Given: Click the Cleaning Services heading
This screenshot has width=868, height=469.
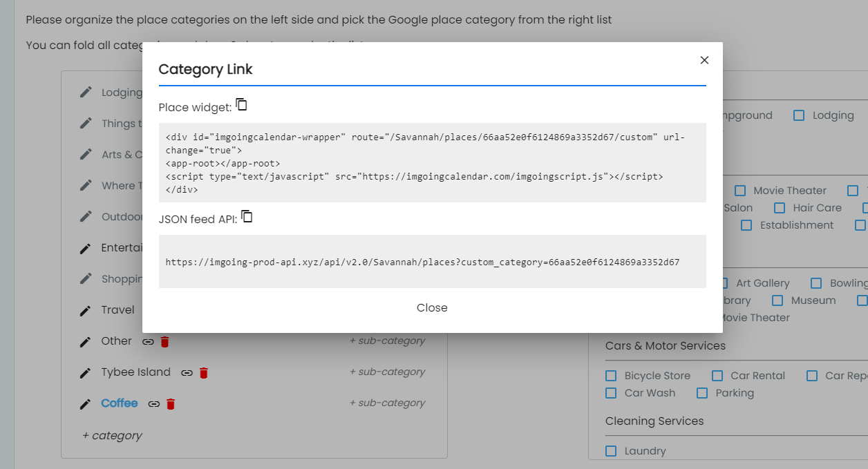Looking at the screenshot, I should 654,421.
